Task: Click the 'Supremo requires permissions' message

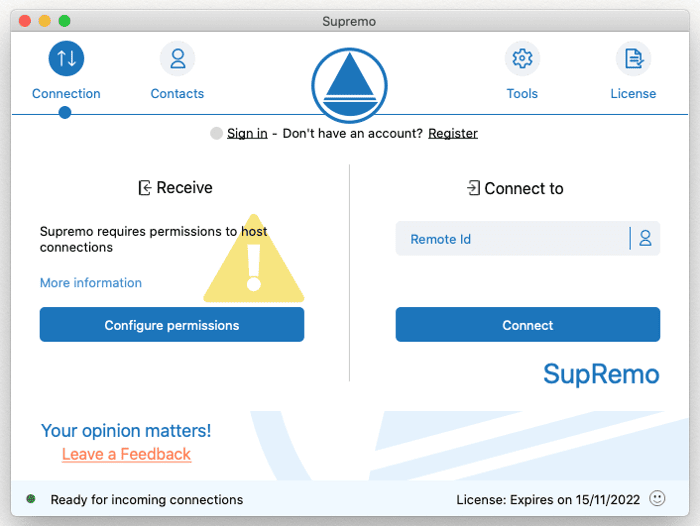Action: tap(153, 239)
